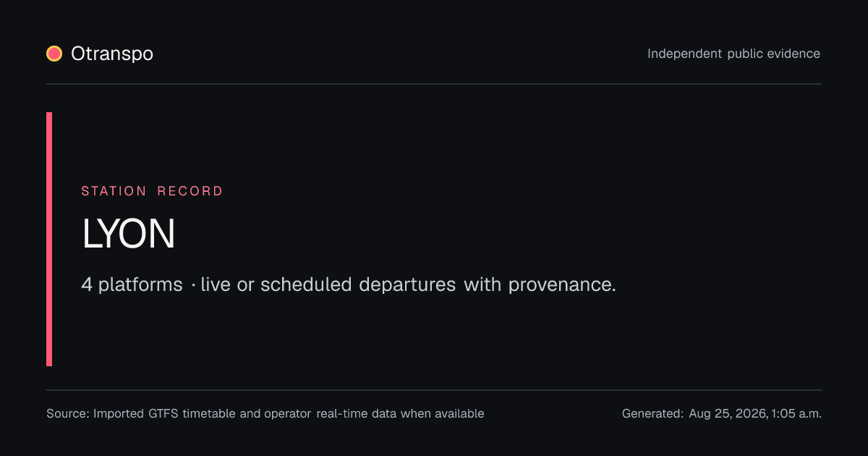The image size is (868, 456).
Task: Click the Aug 25, 2026 date
Action: (x=728, y=414)
